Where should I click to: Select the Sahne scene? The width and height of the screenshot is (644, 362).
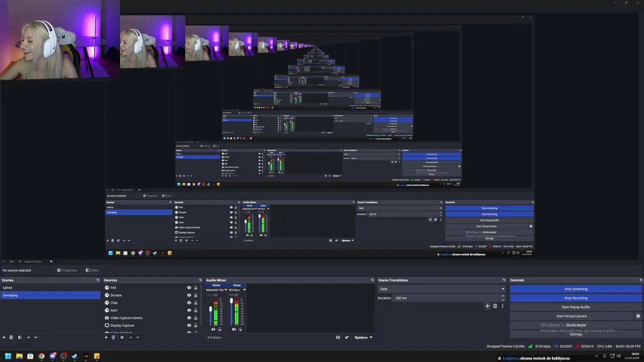click(x=50, y=288)
